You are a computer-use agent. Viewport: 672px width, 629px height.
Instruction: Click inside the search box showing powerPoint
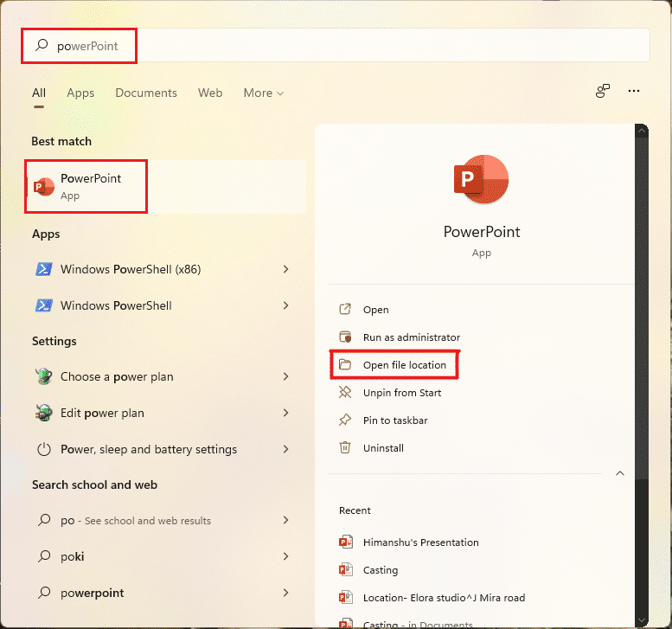pyautogui.click(x=336, y=46)
